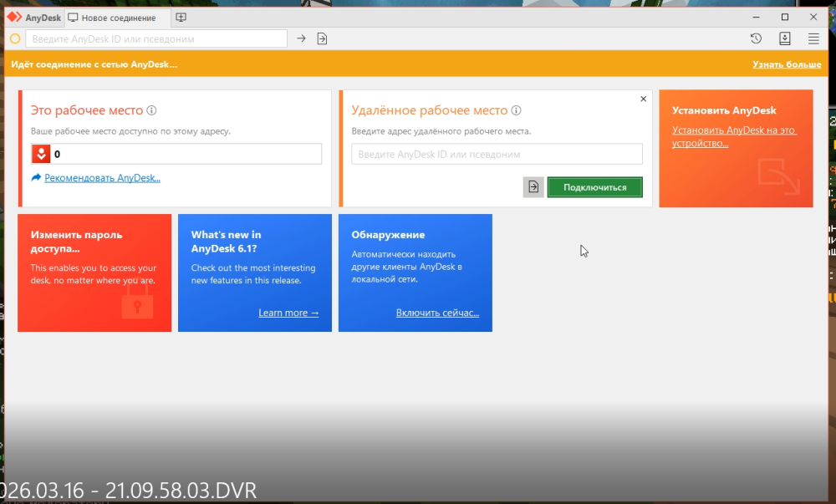This screenshot has height=504, width=836.
Task: Click the 'Идёт соединение с сетью AnyDesk...' status text
Action: coord(94,64)
